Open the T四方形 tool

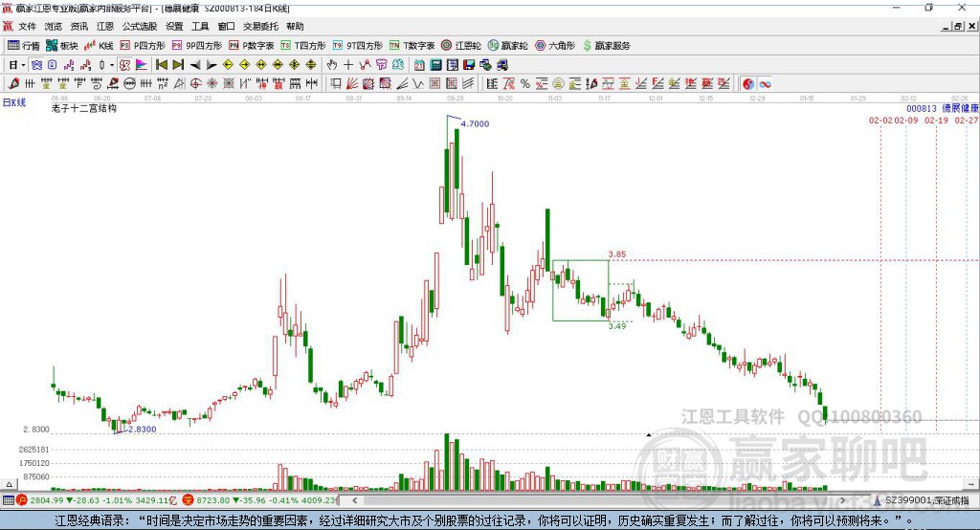point(303,46)
